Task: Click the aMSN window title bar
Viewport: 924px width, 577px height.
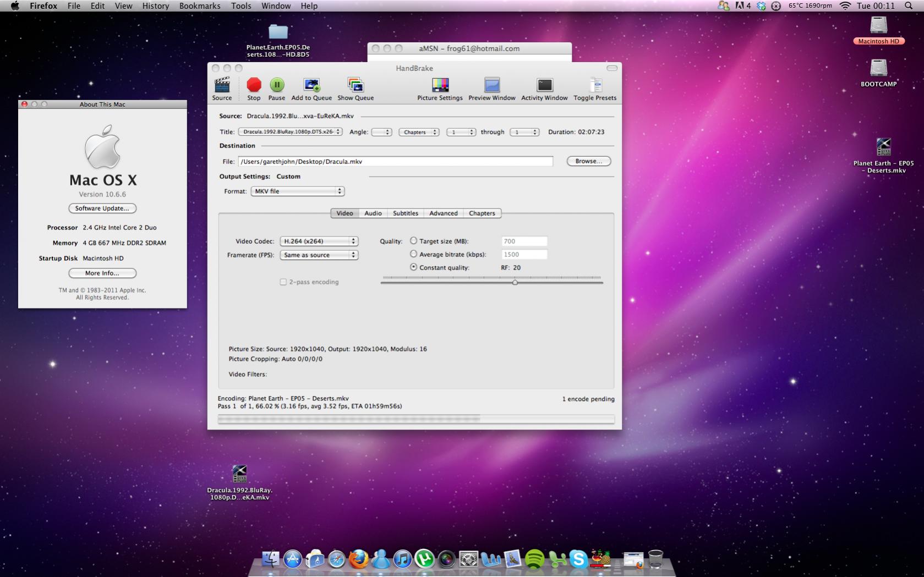Action: coord(469,48)
